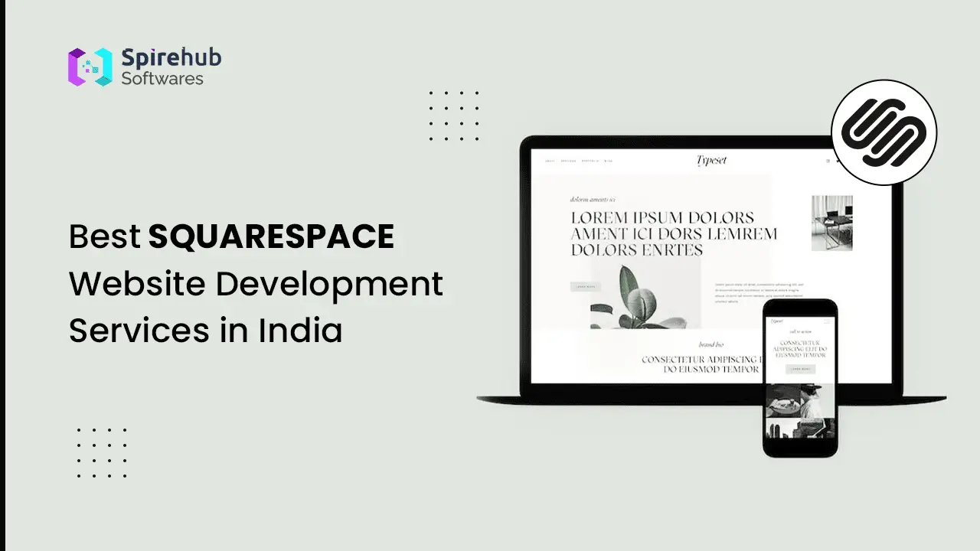This screenshot has height=551, width=980.
Task: Click Learn More on the laptop hero section
Action: [x=585, y=287]
